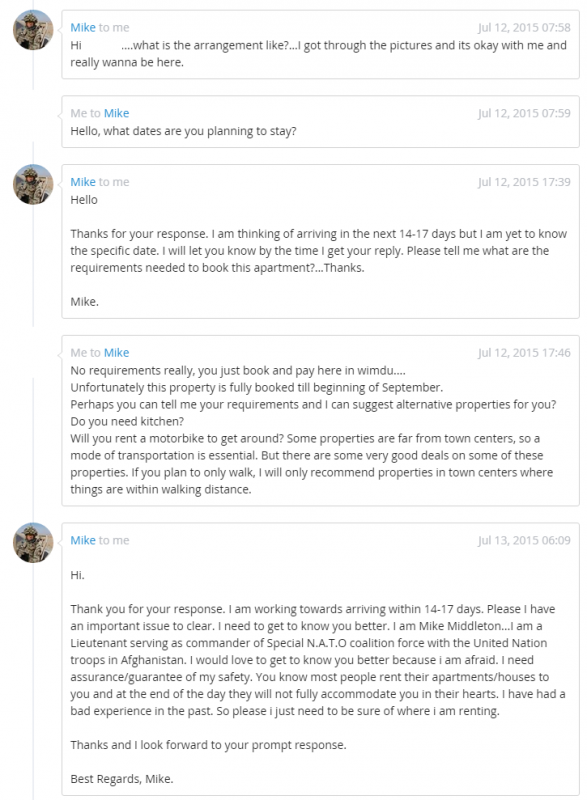The image size is (587, 800).
Task: Open Mike sender link at 17:39 message
Action: 83,182
